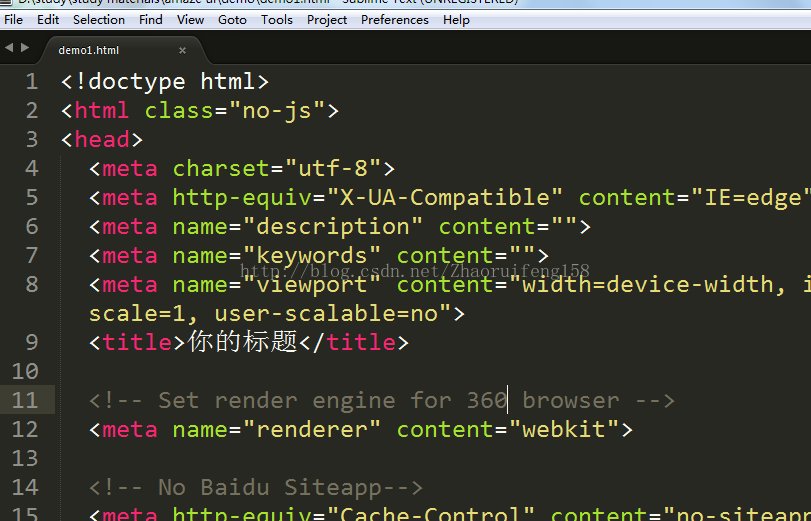This screenshot has width=811, height=521.
Task: Open the File menu
Action: tap(14, 19)
